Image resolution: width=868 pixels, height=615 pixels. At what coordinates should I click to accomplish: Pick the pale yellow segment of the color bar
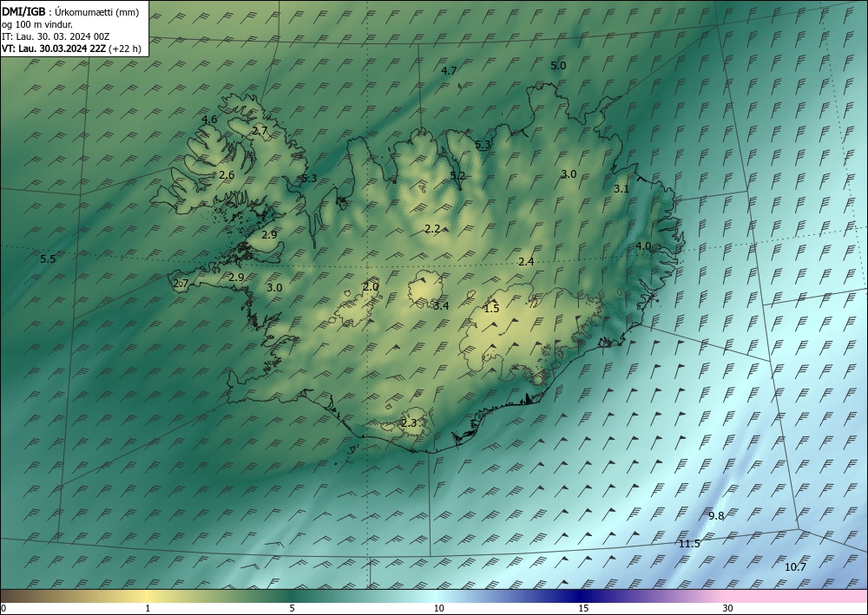147,596
